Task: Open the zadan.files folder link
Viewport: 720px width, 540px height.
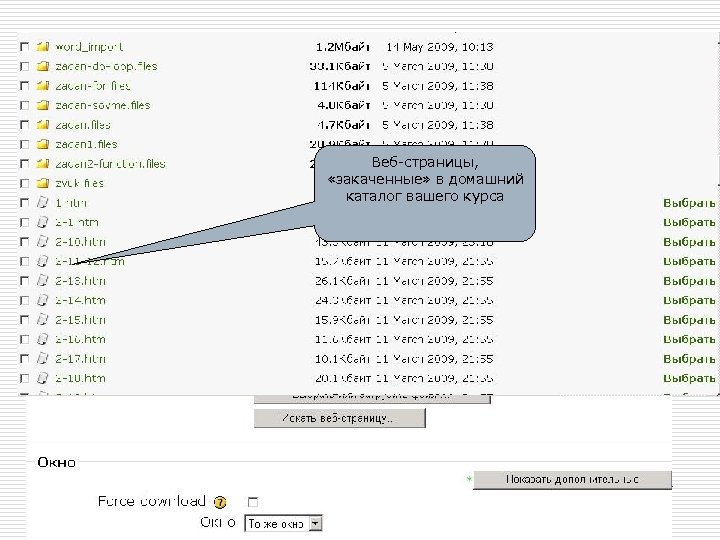Action: pyautogui.click(x=83, y=125)
